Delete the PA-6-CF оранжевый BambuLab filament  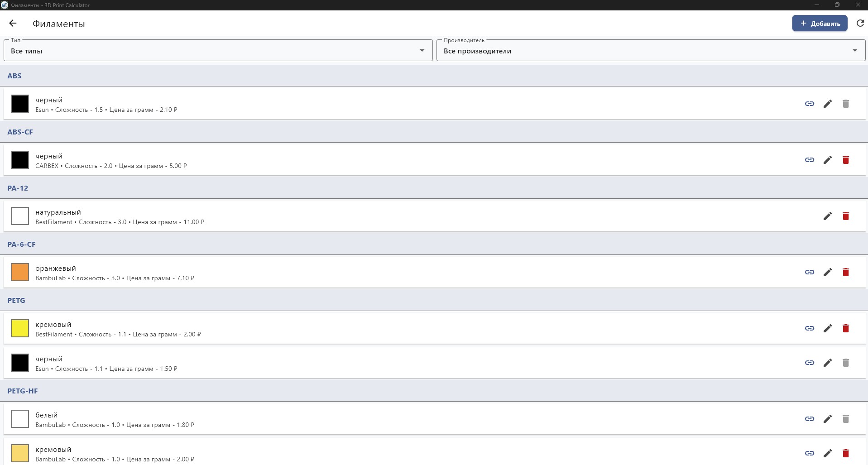(845, 272)
